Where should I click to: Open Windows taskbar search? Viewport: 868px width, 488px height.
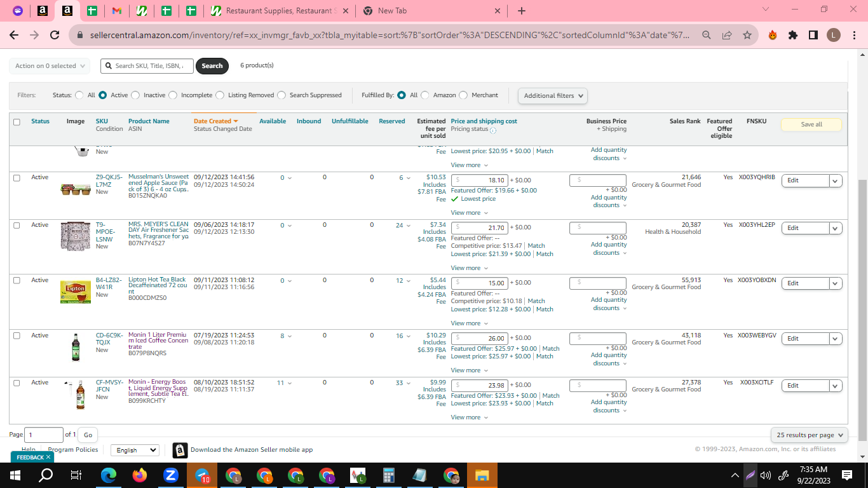pos(46,475)
